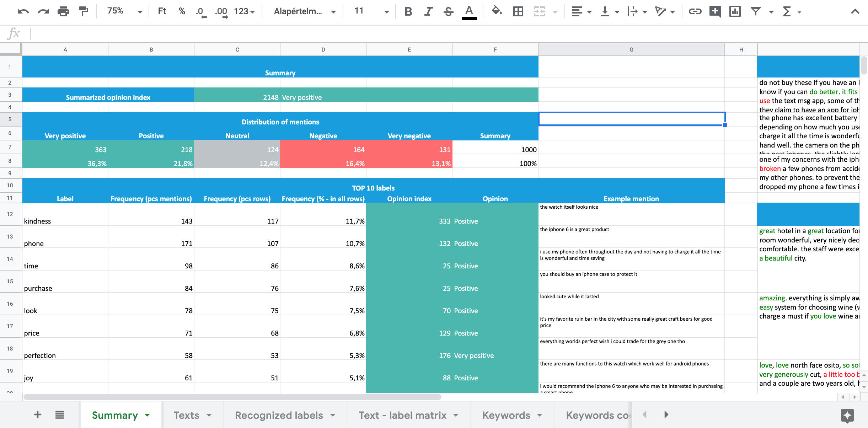
Task: Open the font family dropdown
Action: pos(305,11)
